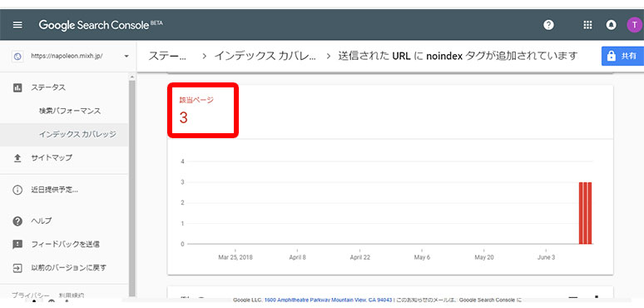The width and height of the screenshot is (644, 308).
Task: Click the フィードバックを送信 feedback icon
Action: pos(17,245)
